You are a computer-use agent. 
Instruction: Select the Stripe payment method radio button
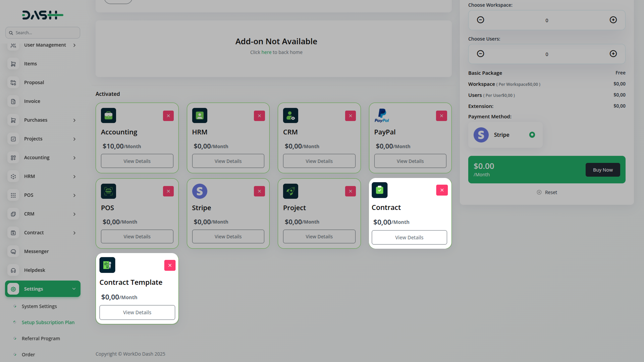pos(532,135)
